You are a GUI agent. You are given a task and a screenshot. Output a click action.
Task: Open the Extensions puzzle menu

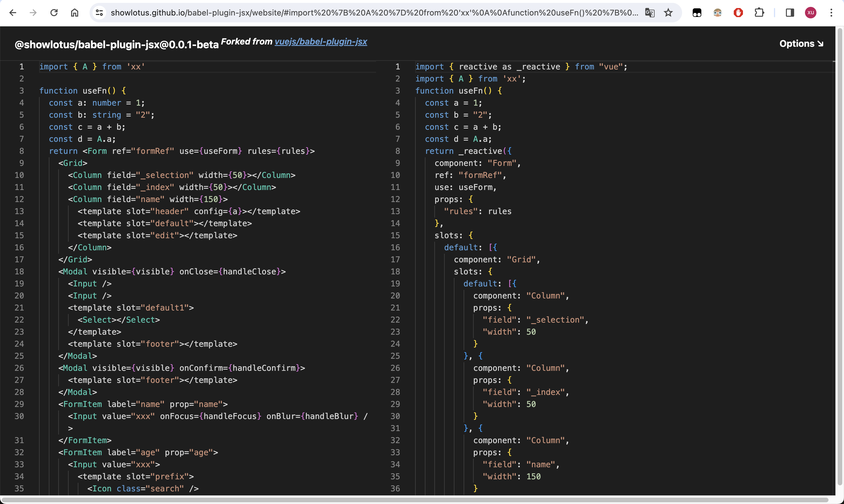coord(759,13)
